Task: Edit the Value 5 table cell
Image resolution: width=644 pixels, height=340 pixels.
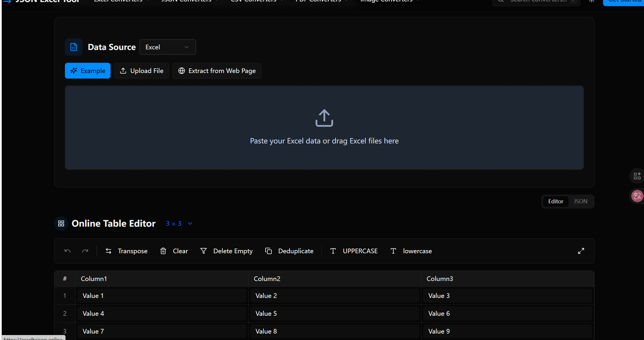Action: tap(335, 313)
